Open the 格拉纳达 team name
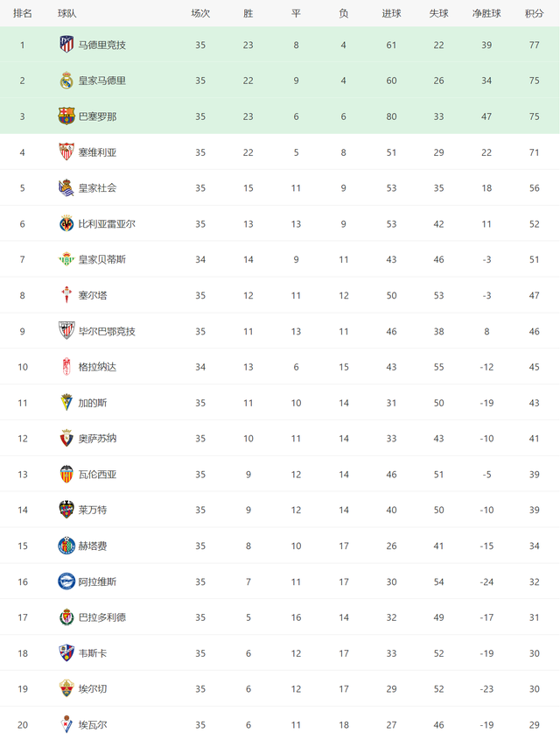The image size is (560, 740). click(x=97, y=367)
